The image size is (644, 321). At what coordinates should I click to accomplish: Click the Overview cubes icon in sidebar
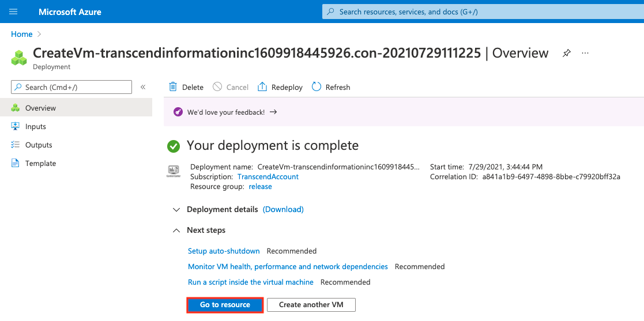pos(16,108)
